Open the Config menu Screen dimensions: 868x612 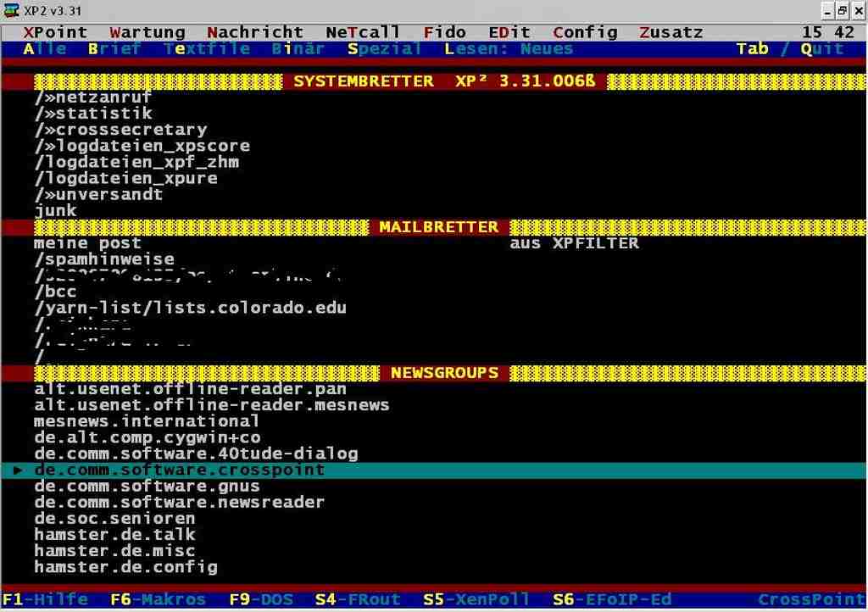point(585,32)
